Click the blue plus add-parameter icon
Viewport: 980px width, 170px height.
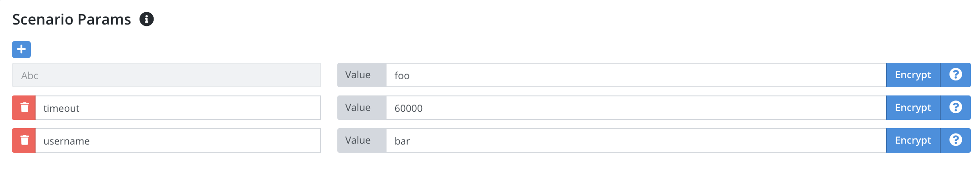(x=21, y=50)
